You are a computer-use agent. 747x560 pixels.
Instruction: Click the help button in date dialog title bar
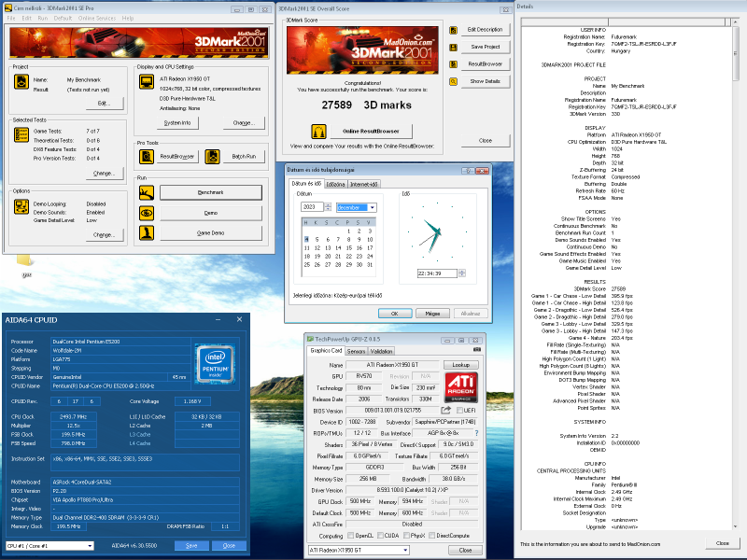468,171
